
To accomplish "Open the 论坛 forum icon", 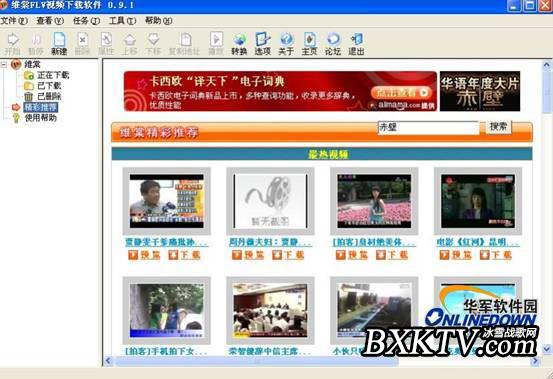I will (x=333, y=44).
